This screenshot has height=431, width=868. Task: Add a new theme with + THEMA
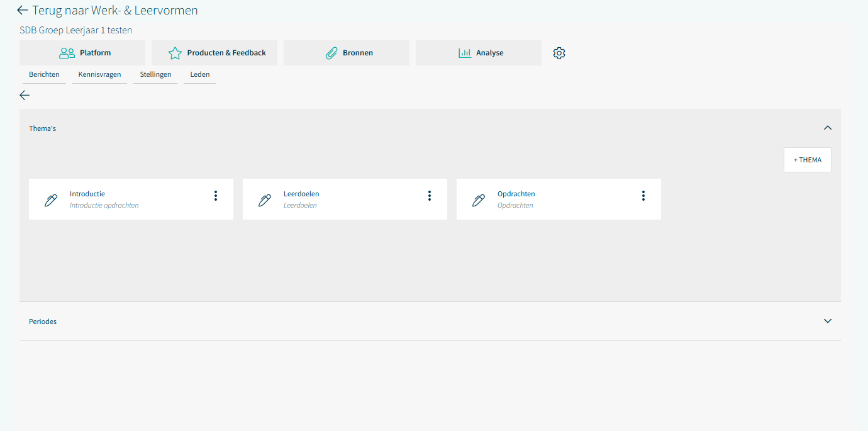pyautogui.click(x=807, y=160)
